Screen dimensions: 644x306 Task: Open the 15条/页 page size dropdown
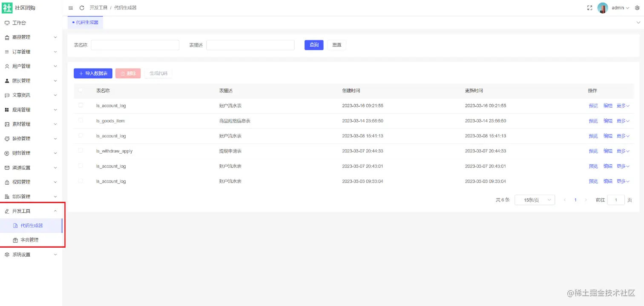pyautogui.click(x=535, y=200)
